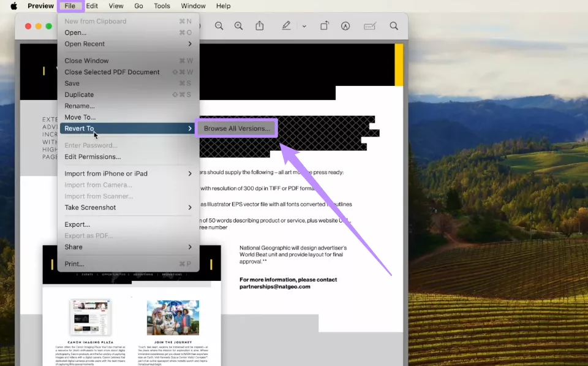Open the Preview app menu

(x=41, y=6)
